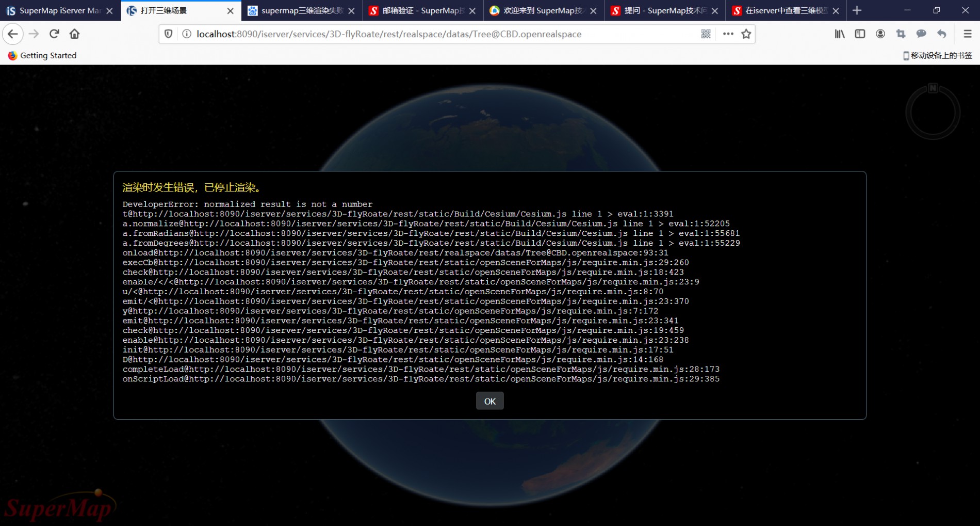This screenshot has height=526, width=980.
Task: Click the 渲染时发生错误 error title
Action: [x=192, y=187]
